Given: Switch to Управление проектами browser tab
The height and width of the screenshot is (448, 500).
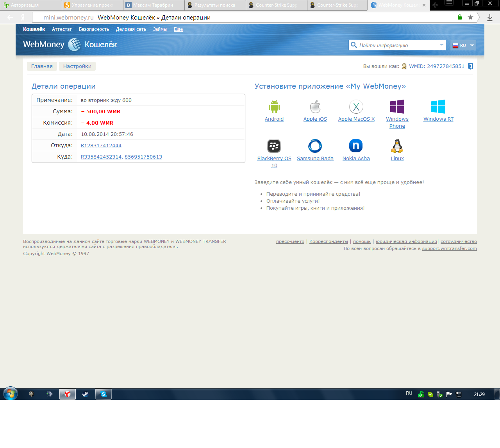Looking at the screenshot, I should tap(92, 5).
